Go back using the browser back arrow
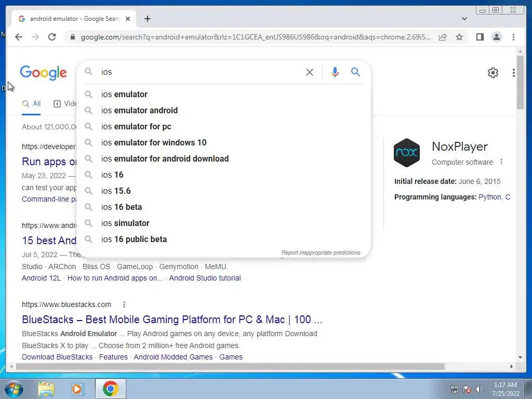This screenshot has height=399, width=532. pyautogui.click(x=19, y=37)
